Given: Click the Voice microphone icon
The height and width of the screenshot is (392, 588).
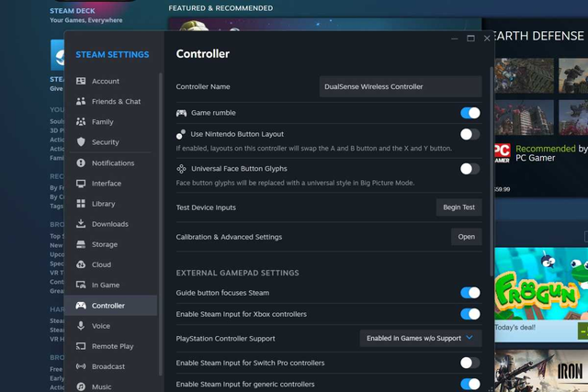Looking at the screenshot, I should pos(81,325).
